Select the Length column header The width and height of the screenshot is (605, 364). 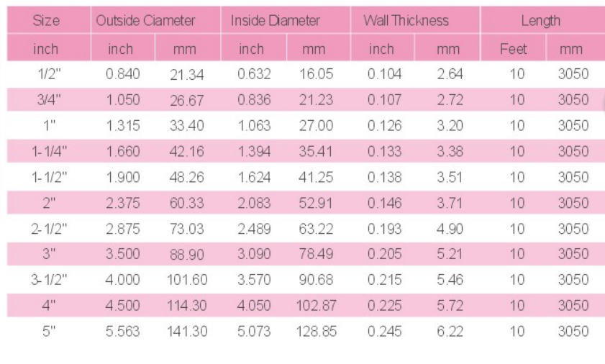tap(541, 21)
